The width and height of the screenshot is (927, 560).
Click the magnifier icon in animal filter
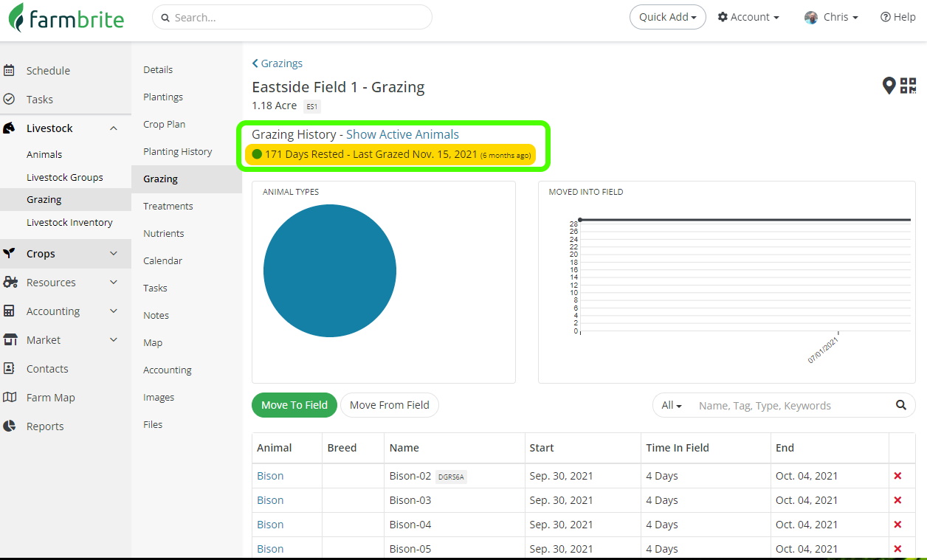point(900,405)
